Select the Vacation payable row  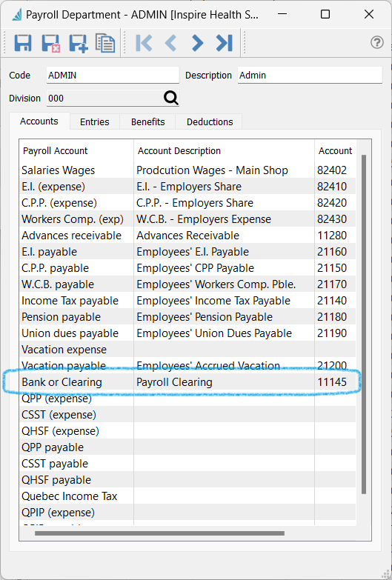click(x=187, y=365)
